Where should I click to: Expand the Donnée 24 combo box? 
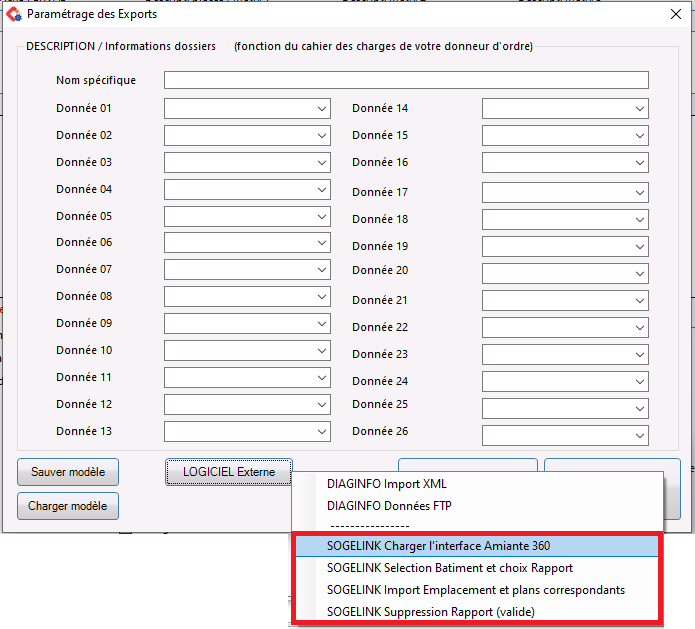[565, 382]
